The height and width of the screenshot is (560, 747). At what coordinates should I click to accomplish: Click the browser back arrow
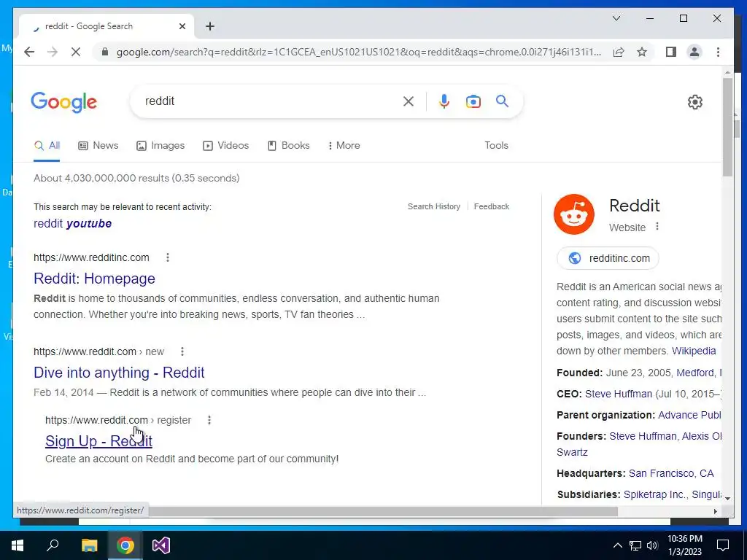point(29,52)
